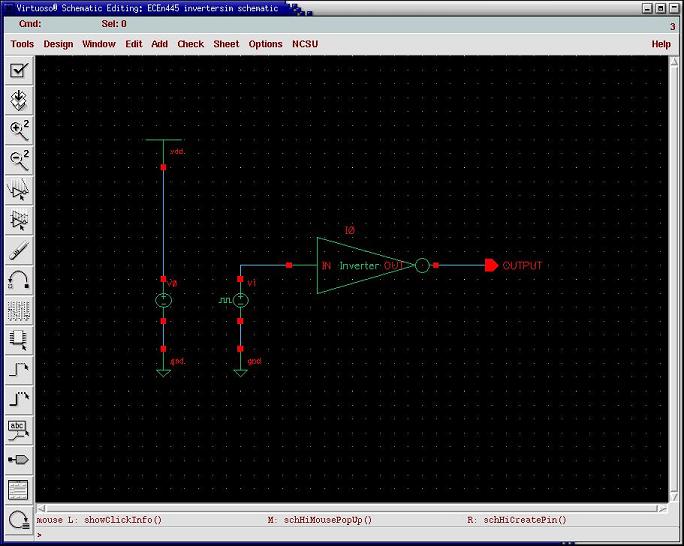Screen dimensions: 684x546
Task: Click the Check and Save icon
Action: point(19,71)
